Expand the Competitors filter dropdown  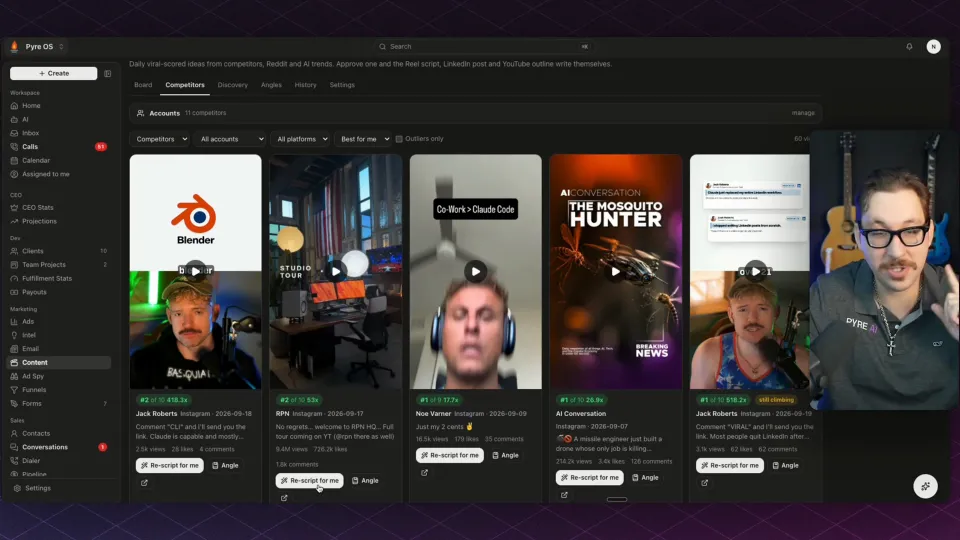tap(159, 139)
